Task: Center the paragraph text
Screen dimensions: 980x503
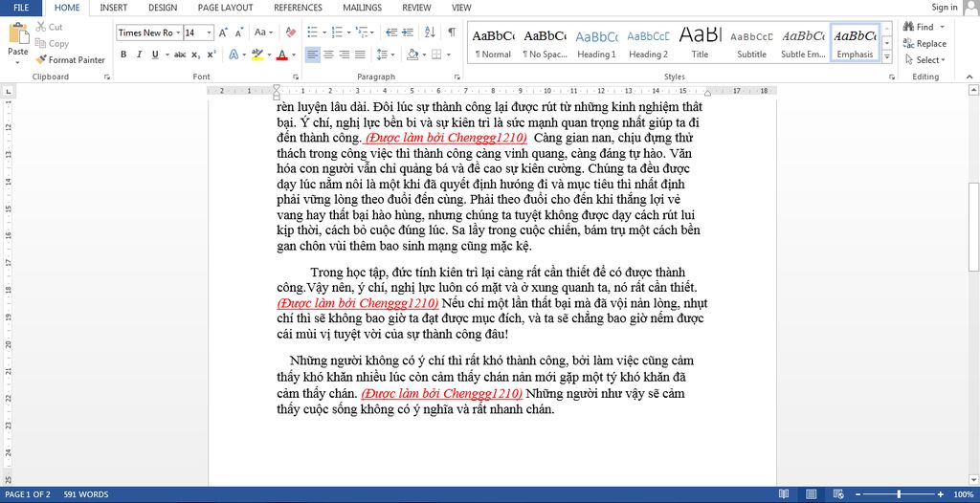Action: (328, 55)
